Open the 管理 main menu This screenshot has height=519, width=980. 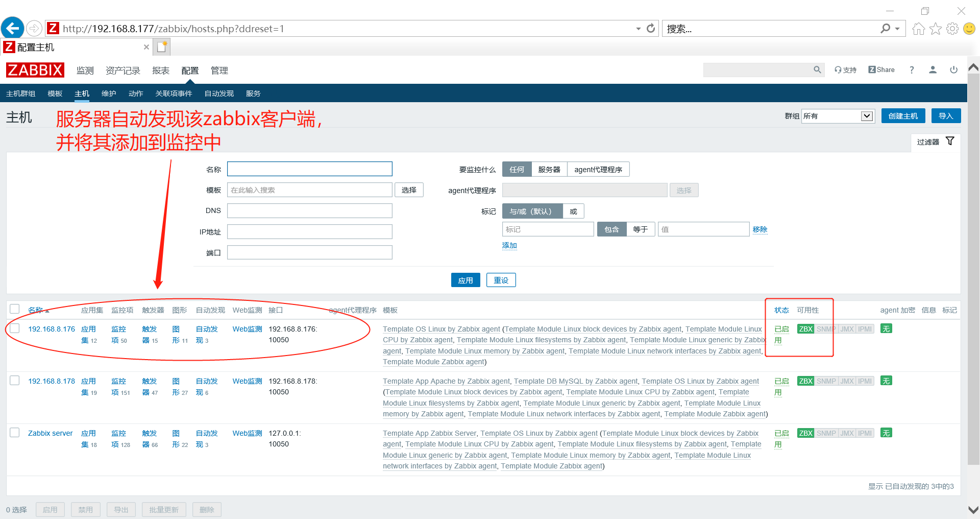(x=219, y=70)
